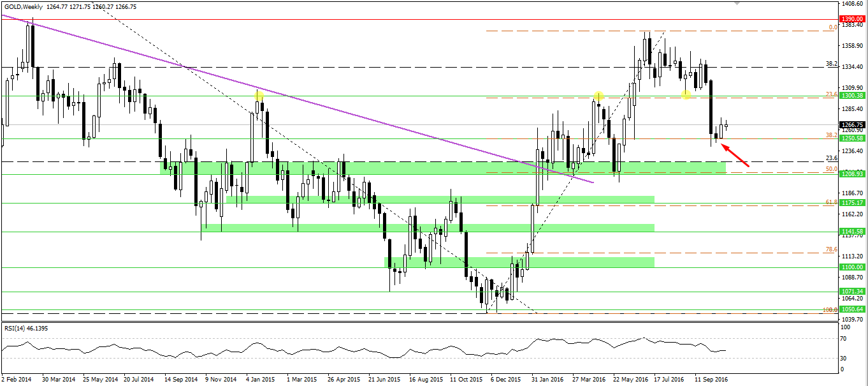Image resolution: width=868 pixels, height=386 pixels.
Task: Click the green 1208.93 price label
Action: [852, 174]
